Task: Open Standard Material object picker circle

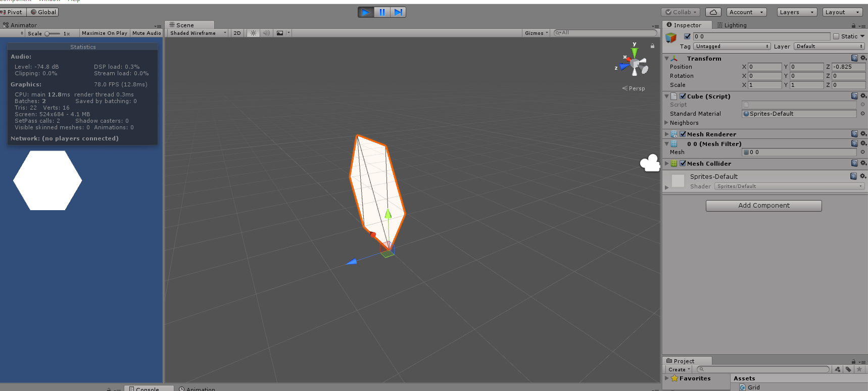Action: pos(862,114)
